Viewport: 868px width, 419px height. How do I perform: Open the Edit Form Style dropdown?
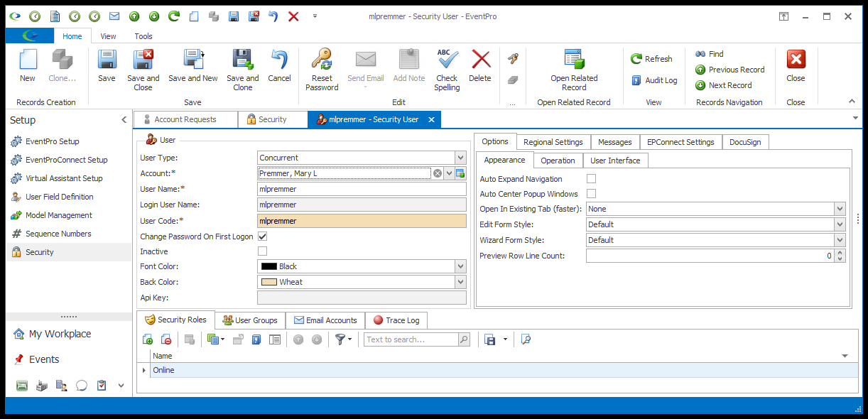[840, 224]
